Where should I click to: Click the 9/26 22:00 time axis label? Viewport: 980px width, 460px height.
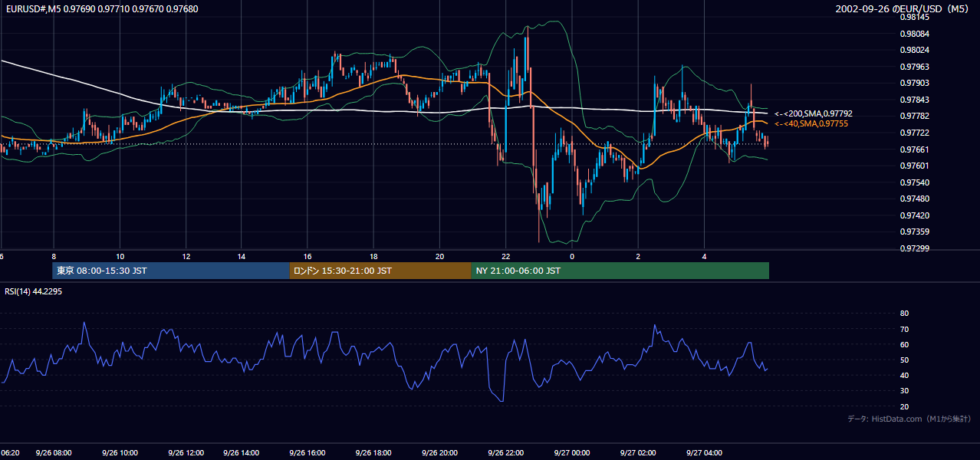coord(506,453)
